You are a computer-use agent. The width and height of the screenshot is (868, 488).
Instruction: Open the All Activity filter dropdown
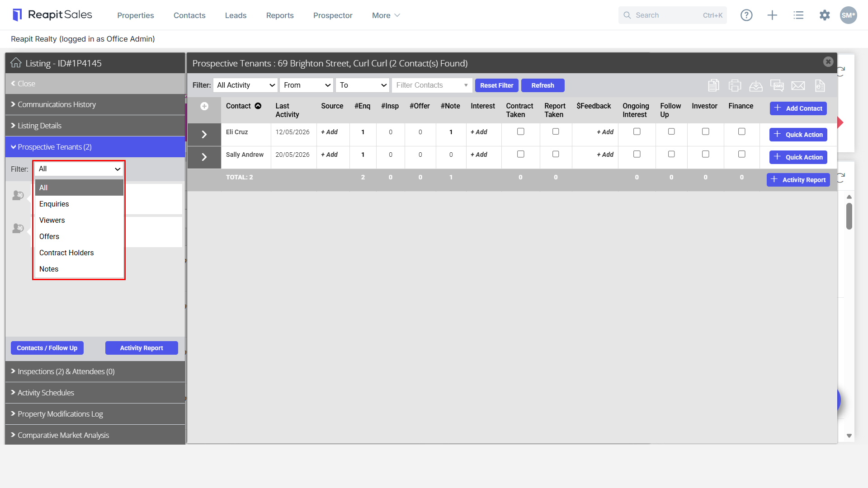pyautogui.click(x=245, y=85)
